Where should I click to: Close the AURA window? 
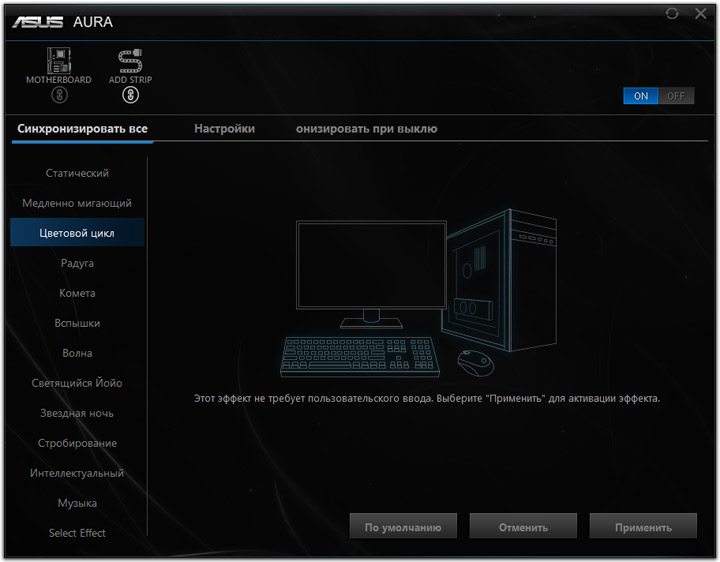click(701, 13)
